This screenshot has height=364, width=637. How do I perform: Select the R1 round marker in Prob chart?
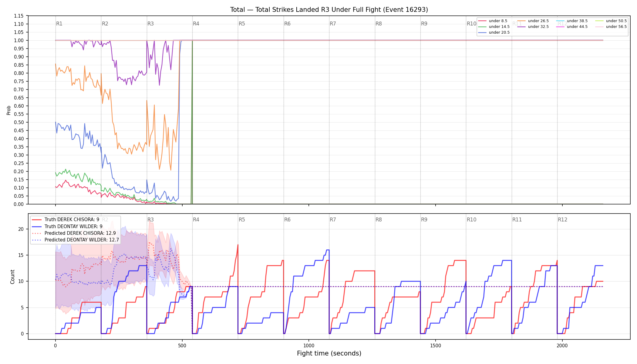click(59, 24)
